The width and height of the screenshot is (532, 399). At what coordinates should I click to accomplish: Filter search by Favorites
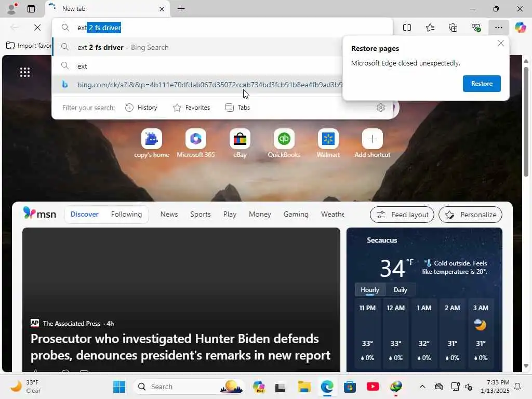[x=191, y=108]
